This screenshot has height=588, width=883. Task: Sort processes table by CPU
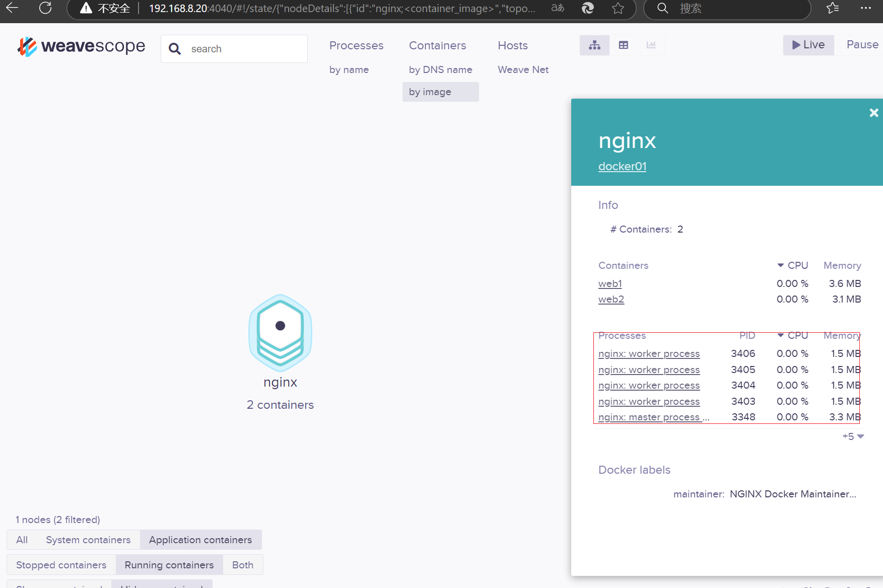tap(793, 335)
